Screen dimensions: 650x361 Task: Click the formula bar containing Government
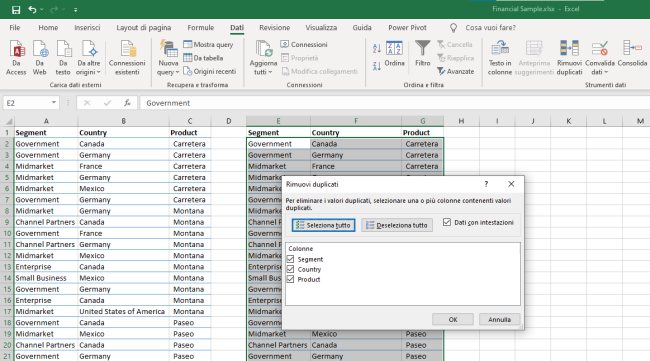point(394,103)
